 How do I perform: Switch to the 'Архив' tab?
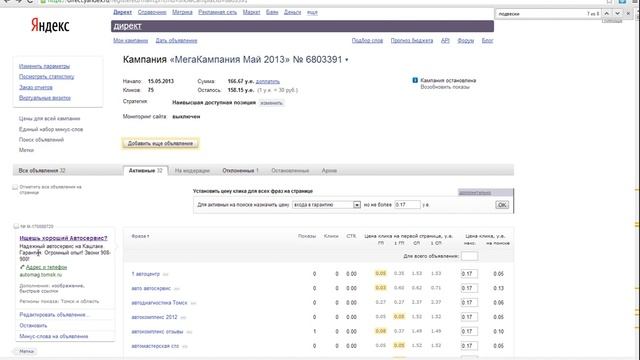point(329,171)
